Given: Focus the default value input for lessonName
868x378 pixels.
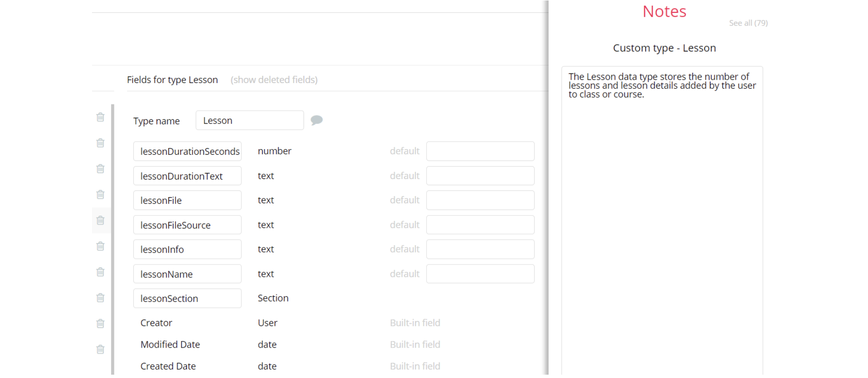Looking at the screenshot, I should coord(480,274).
